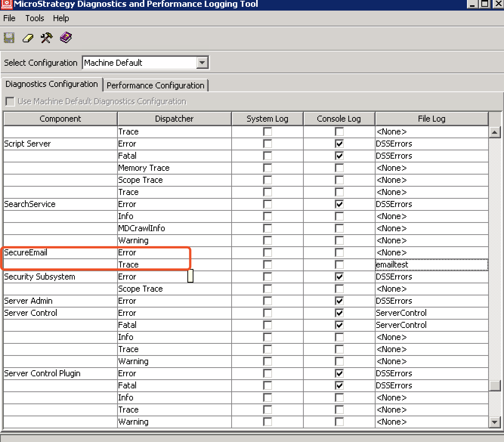Select the Security Subsystem component cell
504x442 pixels.
[x=60, y=277]
